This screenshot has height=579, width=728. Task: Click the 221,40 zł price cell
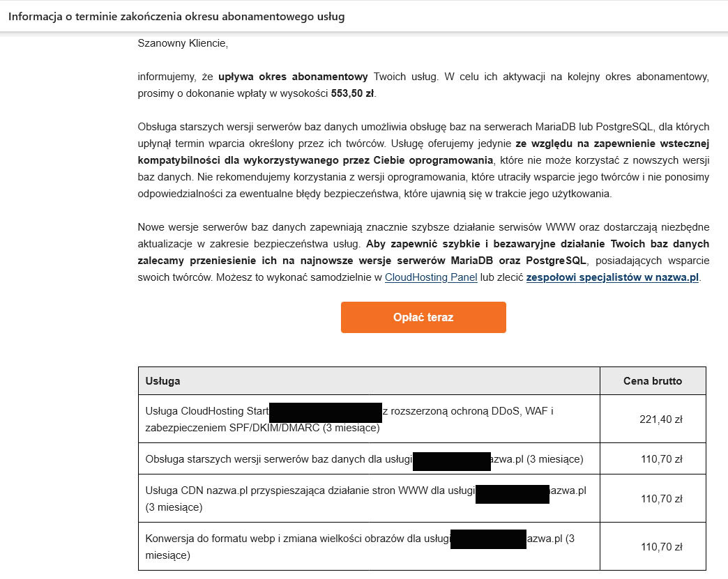[660, 419]
